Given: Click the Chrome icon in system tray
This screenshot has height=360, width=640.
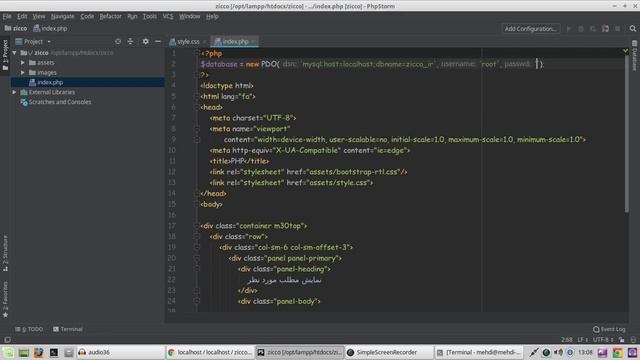Looking at the screenshot, I should pos(617,352).
